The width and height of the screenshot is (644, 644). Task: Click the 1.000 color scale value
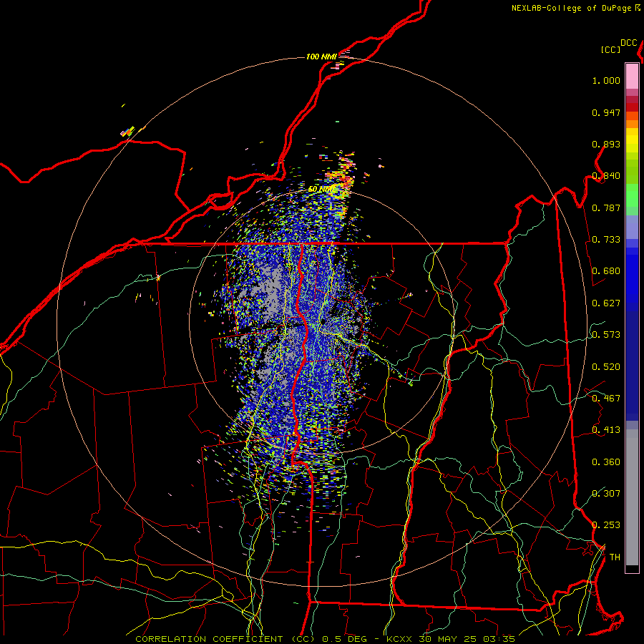tap(606, 80)
